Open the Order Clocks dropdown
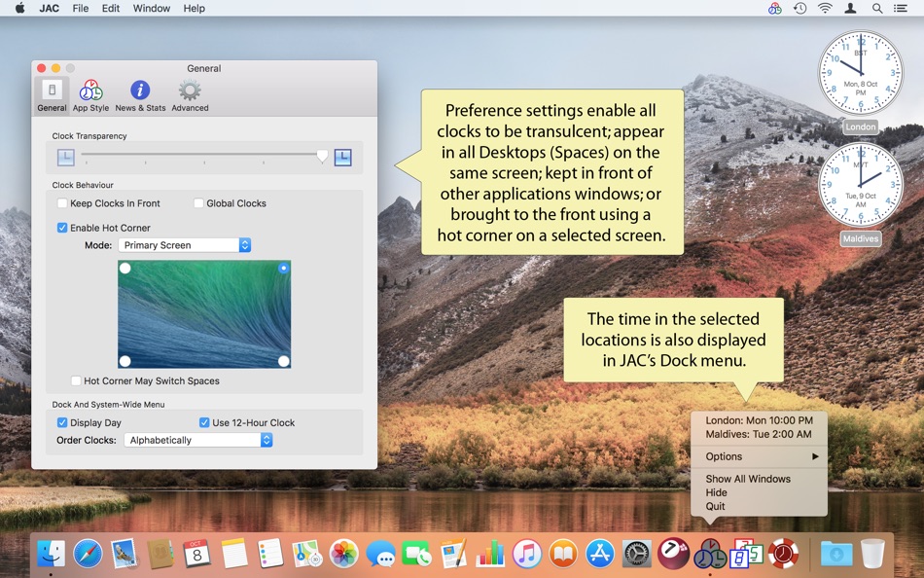This screenshot has height=578, width=924. tap(197, 440)
